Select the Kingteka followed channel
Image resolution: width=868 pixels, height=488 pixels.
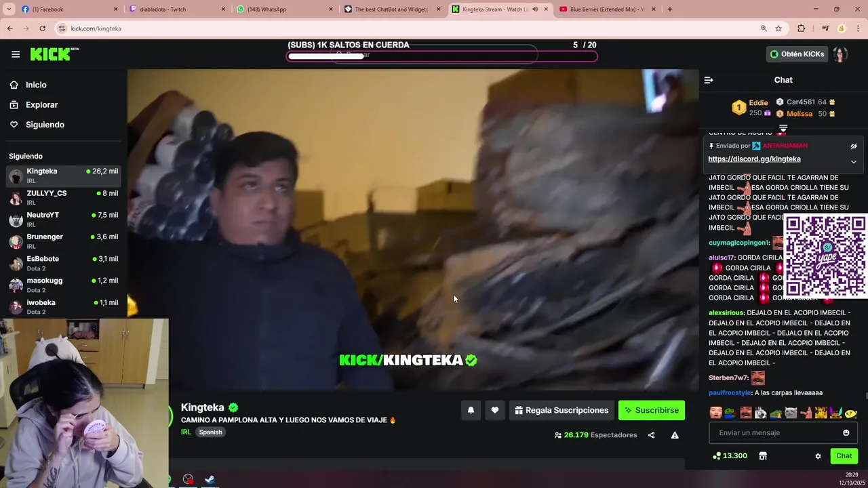(x=64, y=176)
